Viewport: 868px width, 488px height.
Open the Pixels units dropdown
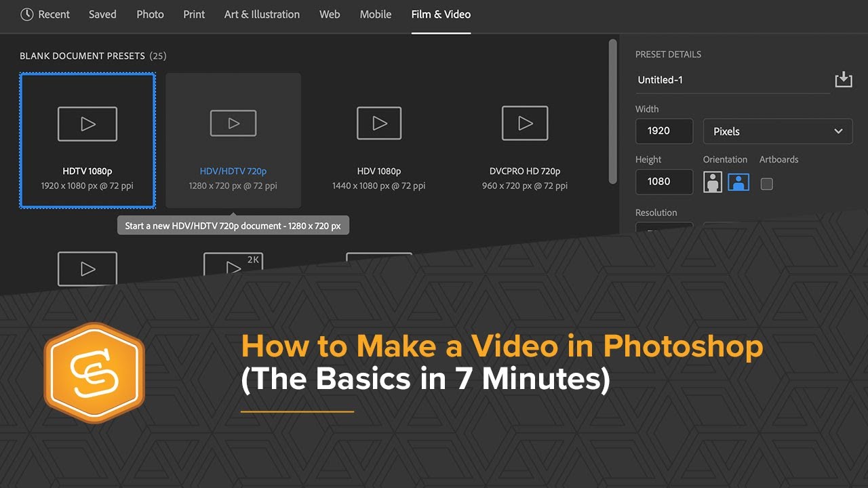[778, 131]
